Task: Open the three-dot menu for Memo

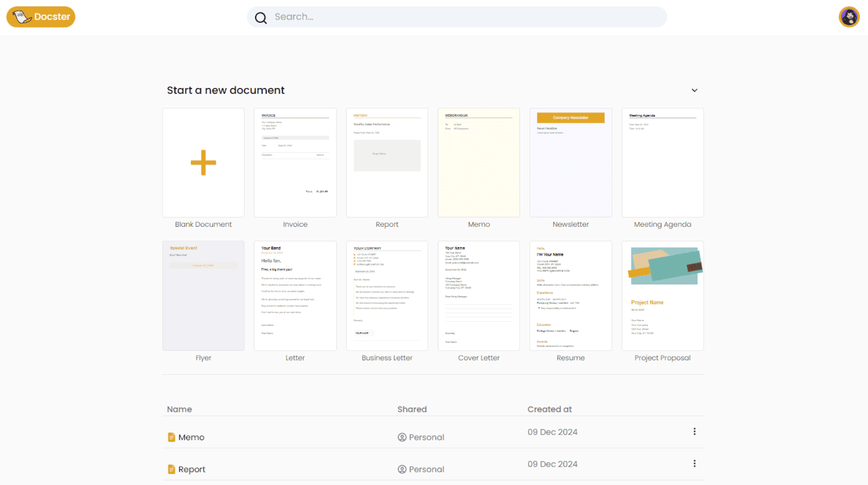Action: coord(694,431)
